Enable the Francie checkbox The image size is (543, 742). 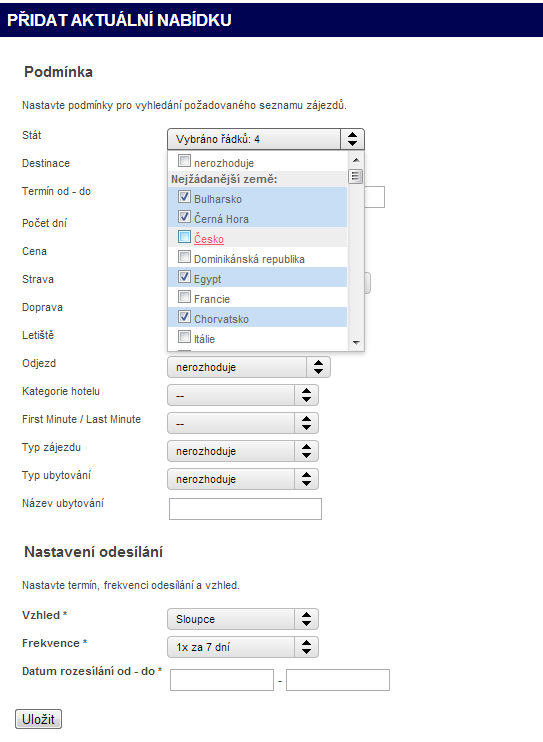click(x=184, y=297)
